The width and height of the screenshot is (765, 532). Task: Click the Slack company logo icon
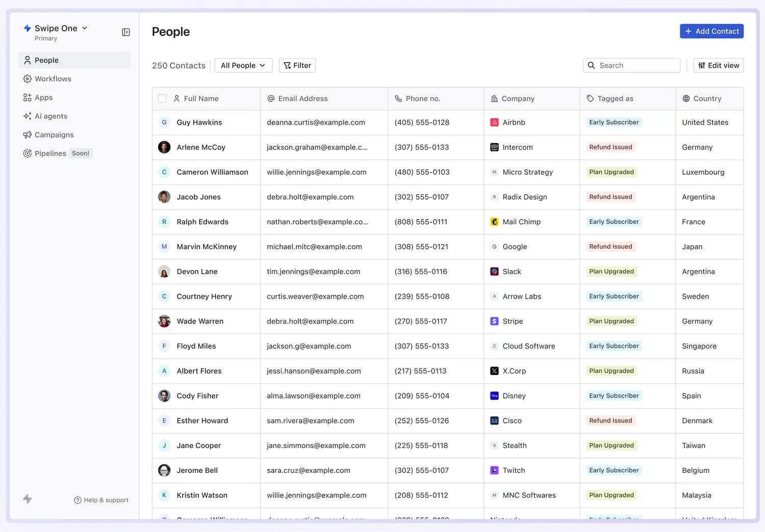[x=494, y=272]
